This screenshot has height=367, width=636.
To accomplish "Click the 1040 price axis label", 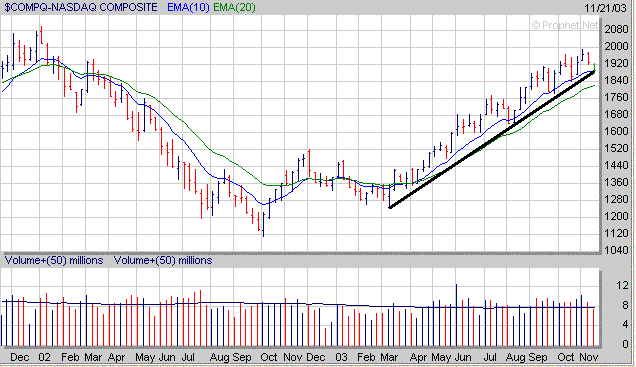I will click(x=616, y=250).
